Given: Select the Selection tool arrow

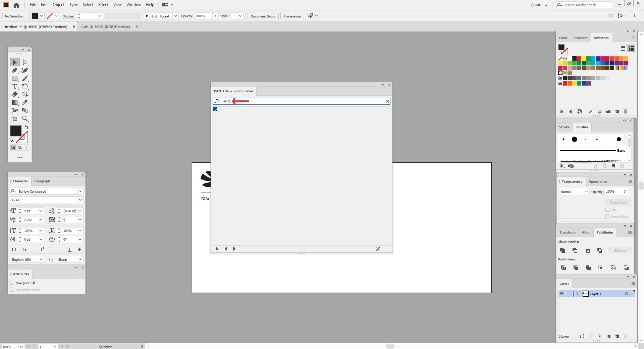Looking at the screenshot, I should click(x=14, y=62).
